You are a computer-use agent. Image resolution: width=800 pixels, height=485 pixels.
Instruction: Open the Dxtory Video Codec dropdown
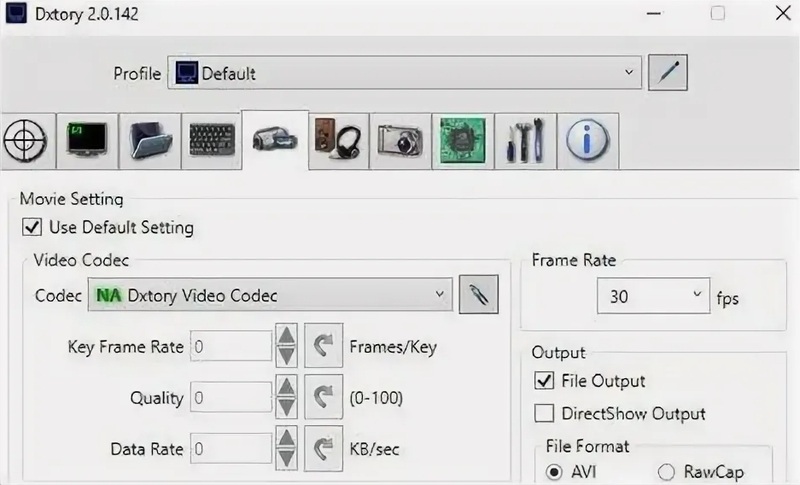[x=270, y=296]
